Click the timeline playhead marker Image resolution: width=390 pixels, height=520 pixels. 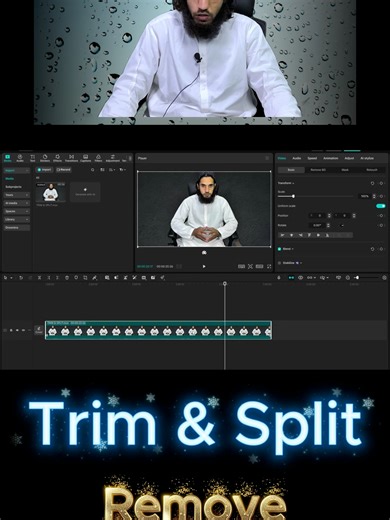click(225, 283)
